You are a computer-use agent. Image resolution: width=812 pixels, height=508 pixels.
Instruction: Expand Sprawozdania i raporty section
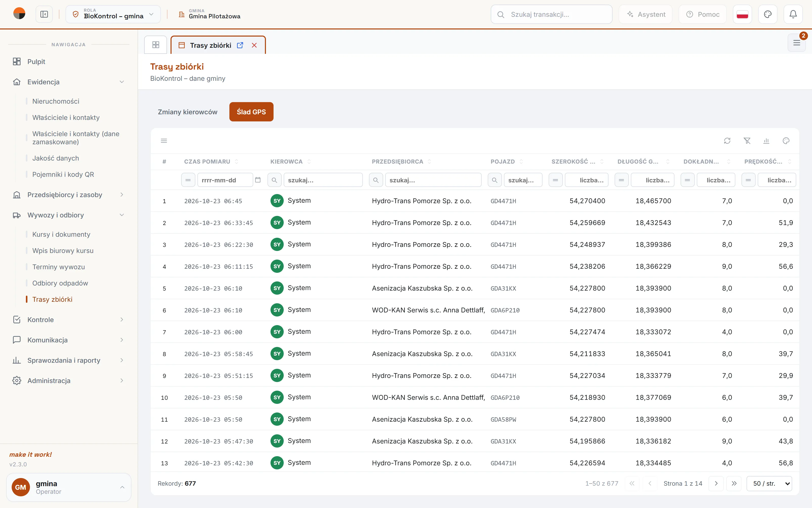click(x=69, y=360)
